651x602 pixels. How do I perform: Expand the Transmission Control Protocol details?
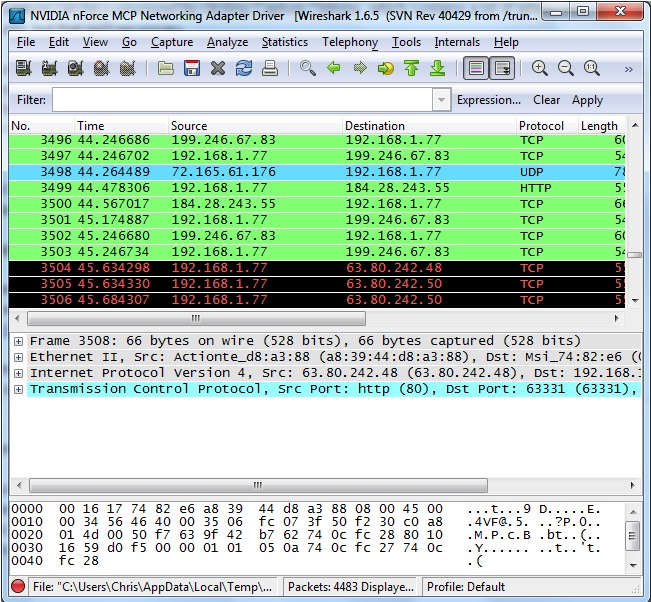[x=18, y=389]
